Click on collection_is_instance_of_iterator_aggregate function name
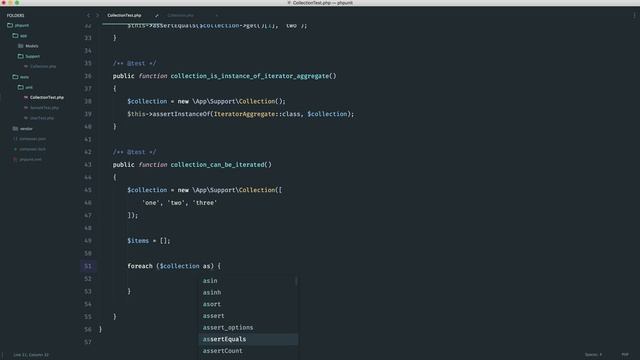Image resolution: width=640 pixels, height=360 pixels. click(250, 76)
